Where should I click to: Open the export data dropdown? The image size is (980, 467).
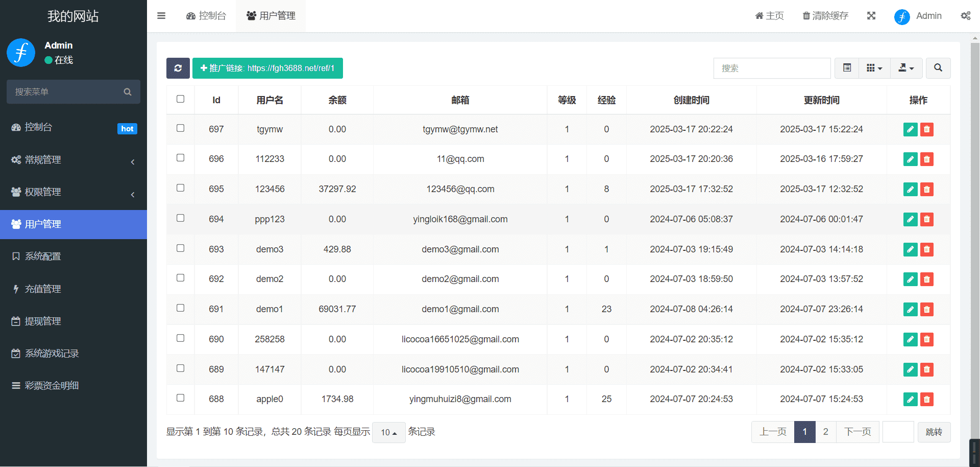pyautogui.click(x=906, y=68)
